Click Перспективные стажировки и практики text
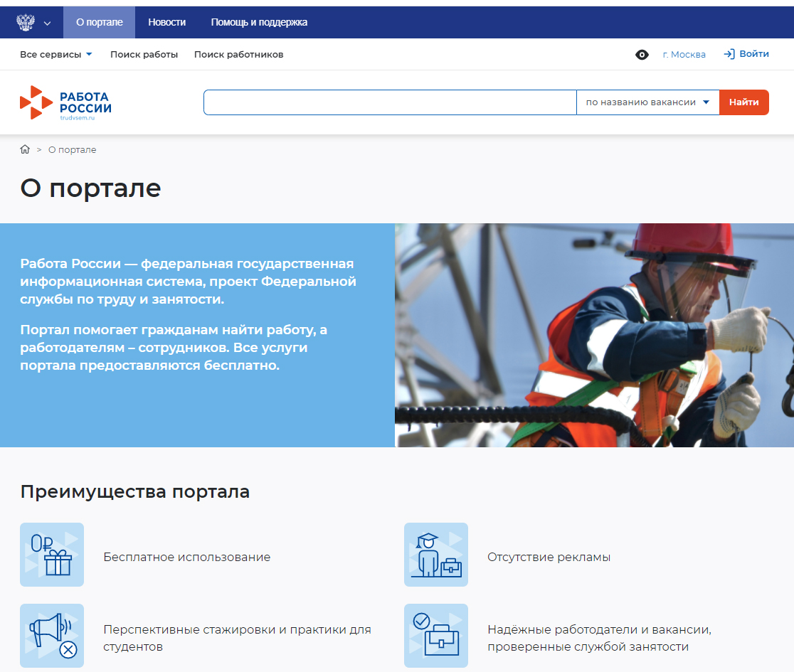Image resolution: width=794 pixels, height=672 pixels. click(237, 638)
